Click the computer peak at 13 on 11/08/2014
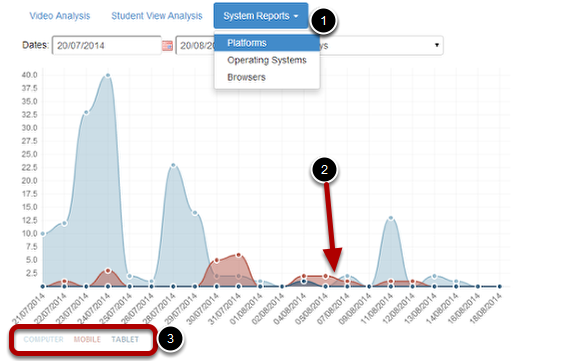This screenshot has height=361, width=580. coord(391,218)
